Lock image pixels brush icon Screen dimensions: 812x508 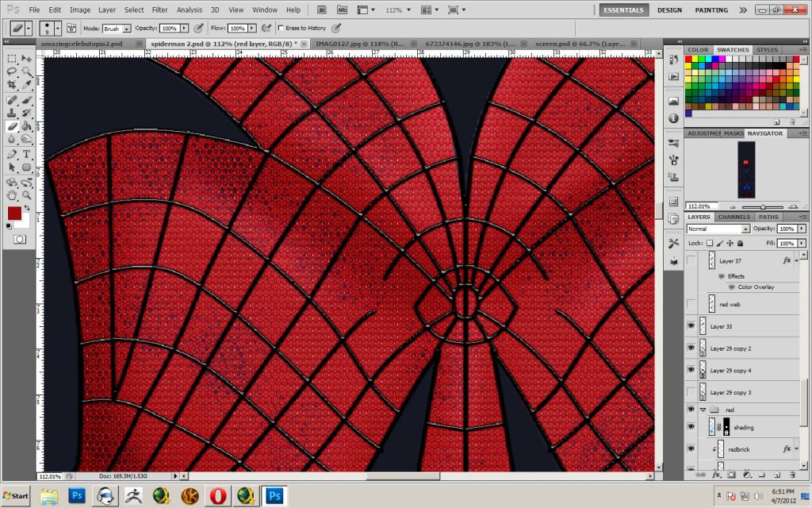720,243
